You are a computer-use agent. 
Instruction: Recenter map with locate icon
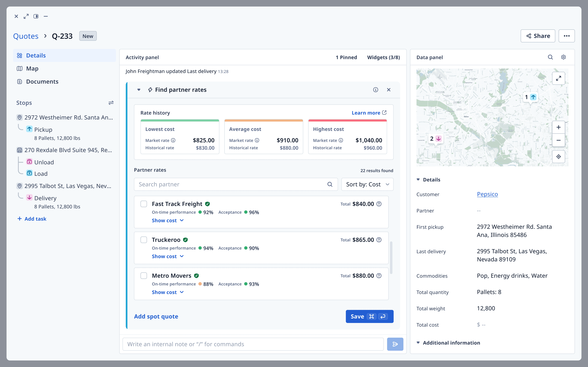[558, 157]
